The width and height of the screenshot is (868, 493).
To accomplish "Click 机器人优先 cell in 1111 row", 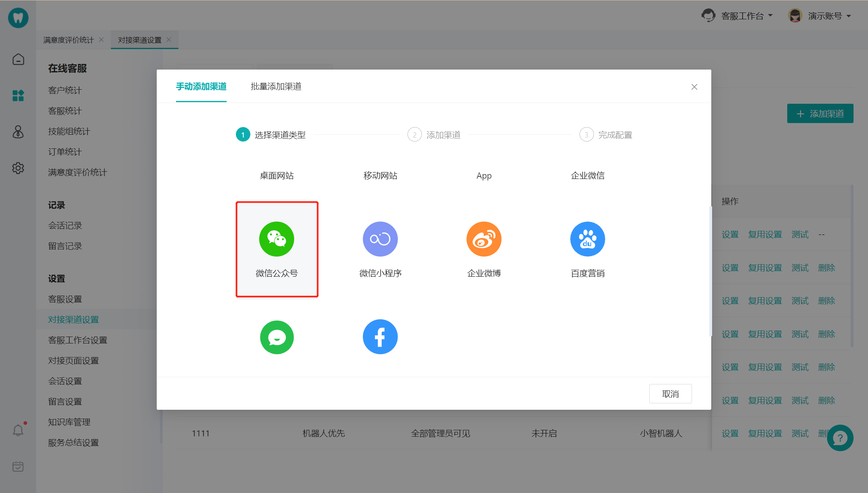I will click(323, 433).
